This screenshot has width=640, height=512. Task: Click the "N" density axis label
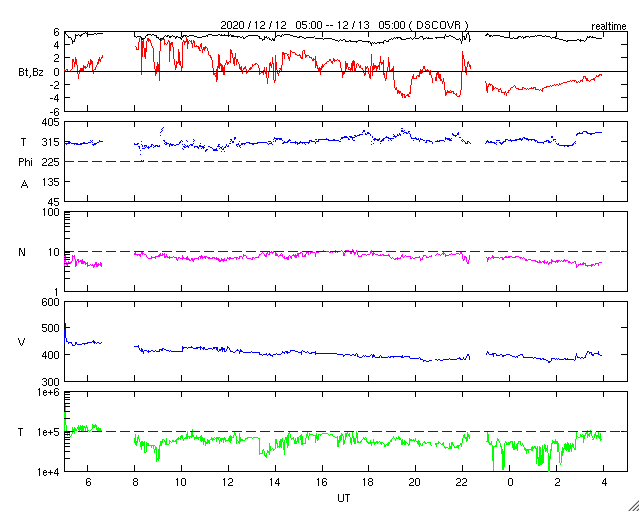click(22, 252)
